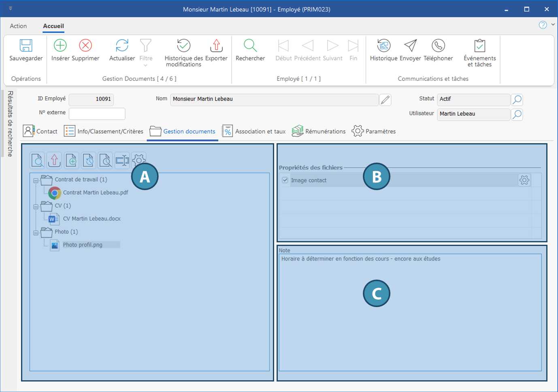Click the pencil icon beside Nom field
The height and width of the screenshot is (392, 558).
[385, 100]
